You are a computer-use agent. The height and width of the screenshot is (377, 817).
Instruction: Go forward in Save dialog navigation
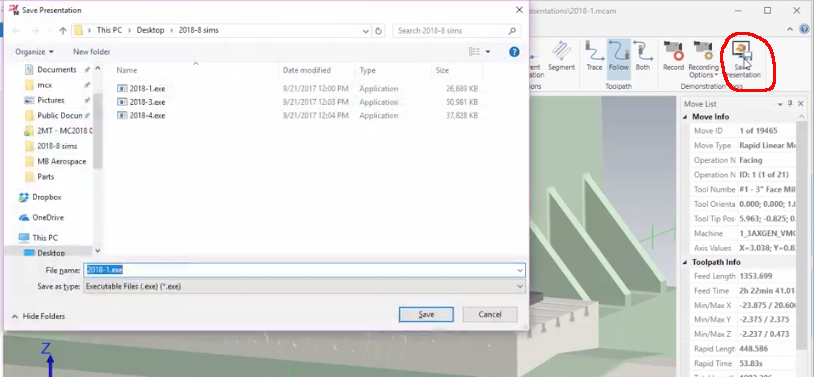(x=35, y=31)
